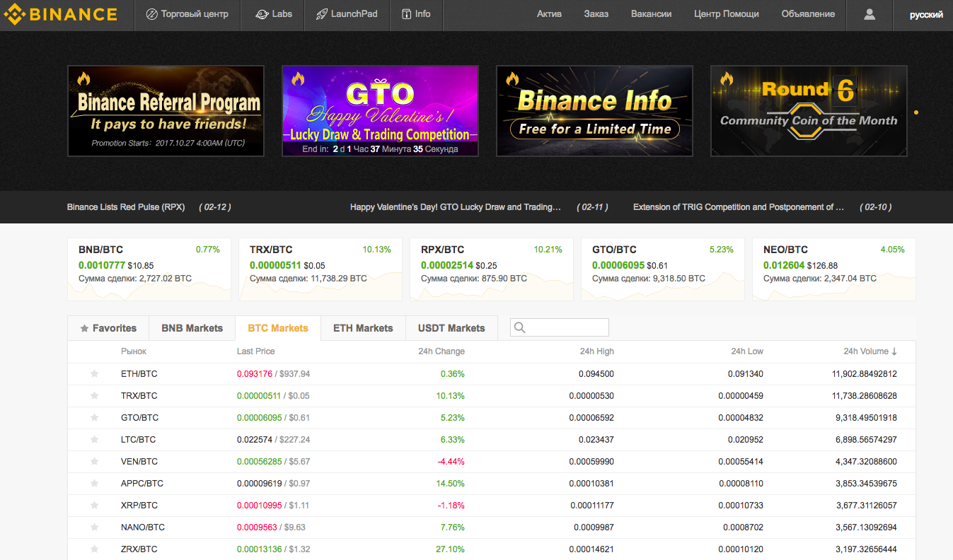953x560 pixels.
Task: Favorite the VEN/BTC star
Action: click(x=94, y=462)
